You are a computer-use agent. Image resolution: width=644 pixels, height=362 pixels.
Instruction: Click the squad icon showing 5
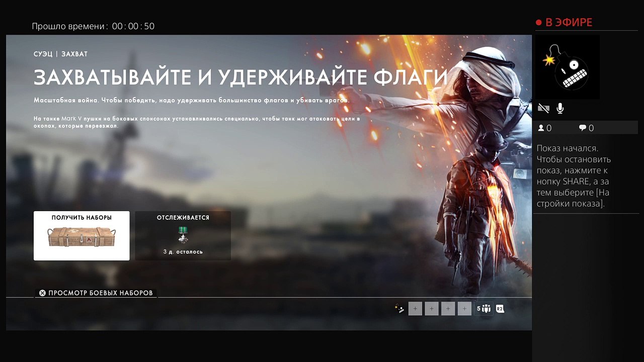click(483, 309)
